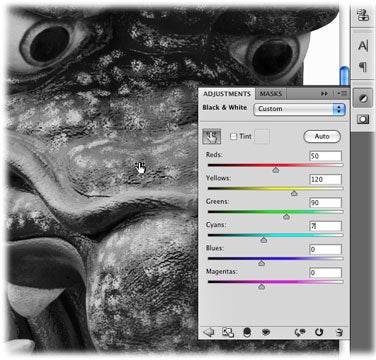Enable the Tint checkbox
Viewport: 376px width, 360px height.
(233, 136)
